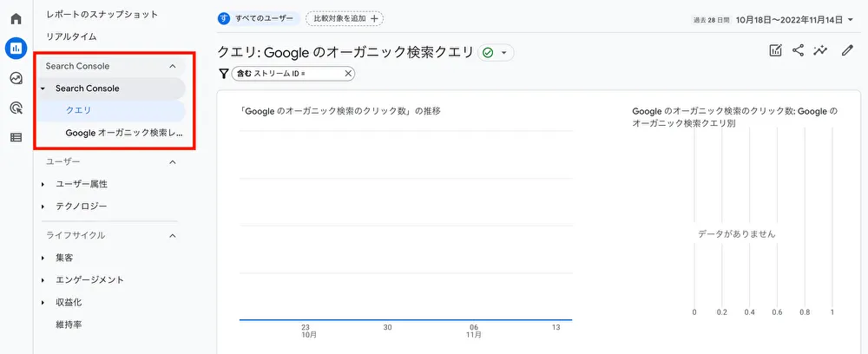This screenshot has width=868, height=354.
Task: Open the date range dropdown arrow
Action: point(851,20)
